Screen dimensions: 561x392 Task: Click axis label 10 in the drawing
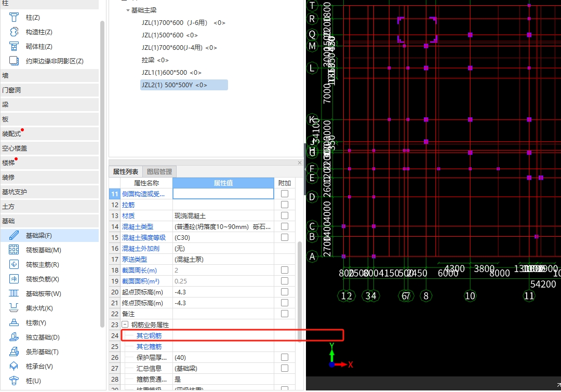[470, 296]
